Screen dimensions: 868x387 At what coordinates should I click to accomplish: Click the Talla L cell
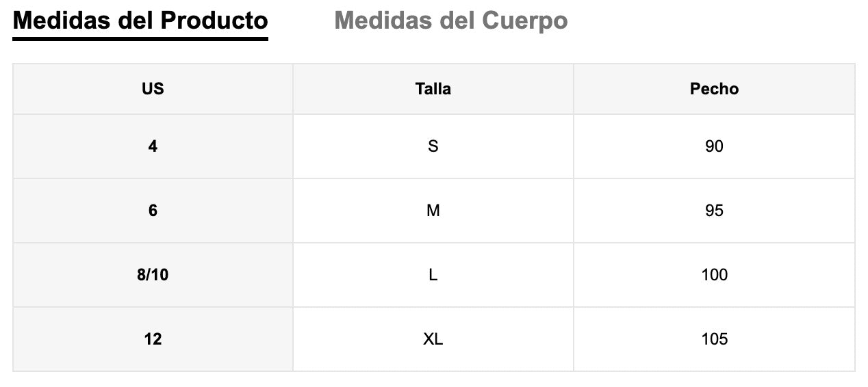point(433,275)
